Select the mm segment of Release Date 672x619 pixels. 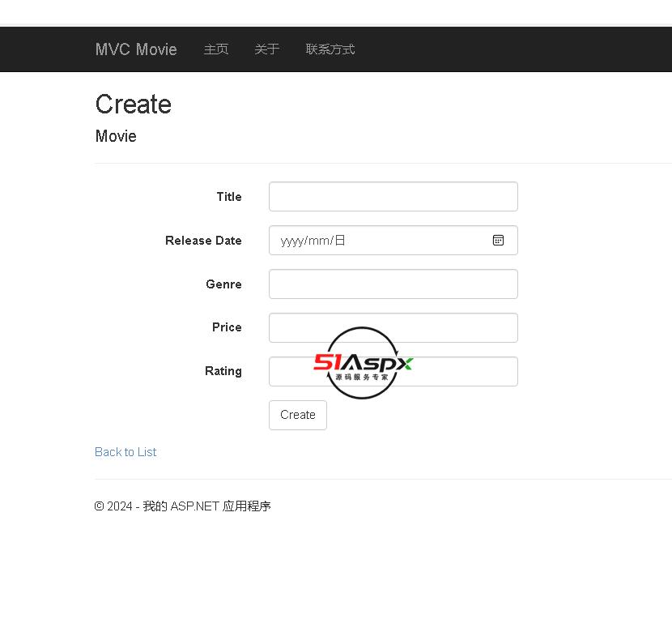(x=318, y=241)
